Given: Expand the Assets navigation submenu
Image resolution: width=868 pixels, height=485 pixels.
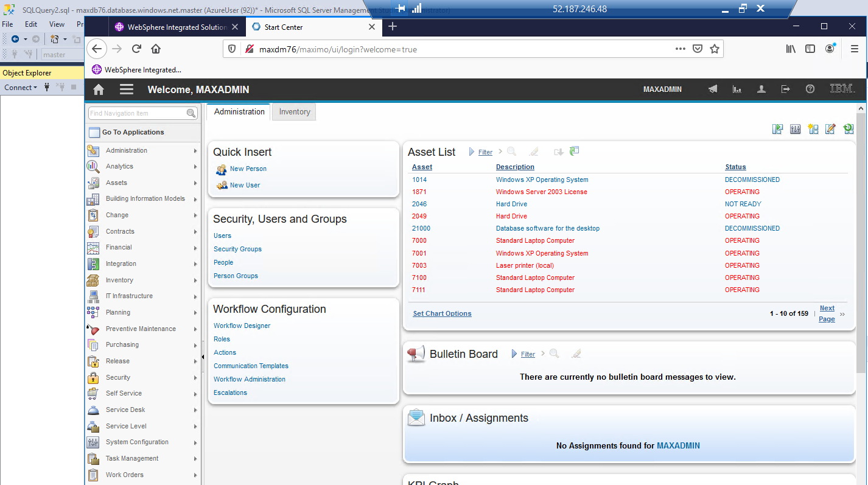Looking at the screenshot, I should click(143, 183).
